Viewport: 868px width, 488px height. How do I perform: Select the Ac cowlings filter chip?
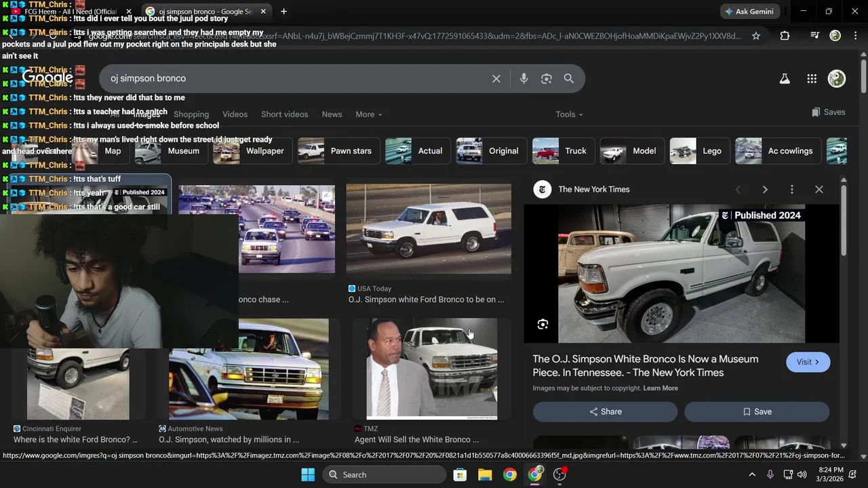point(778,151)
